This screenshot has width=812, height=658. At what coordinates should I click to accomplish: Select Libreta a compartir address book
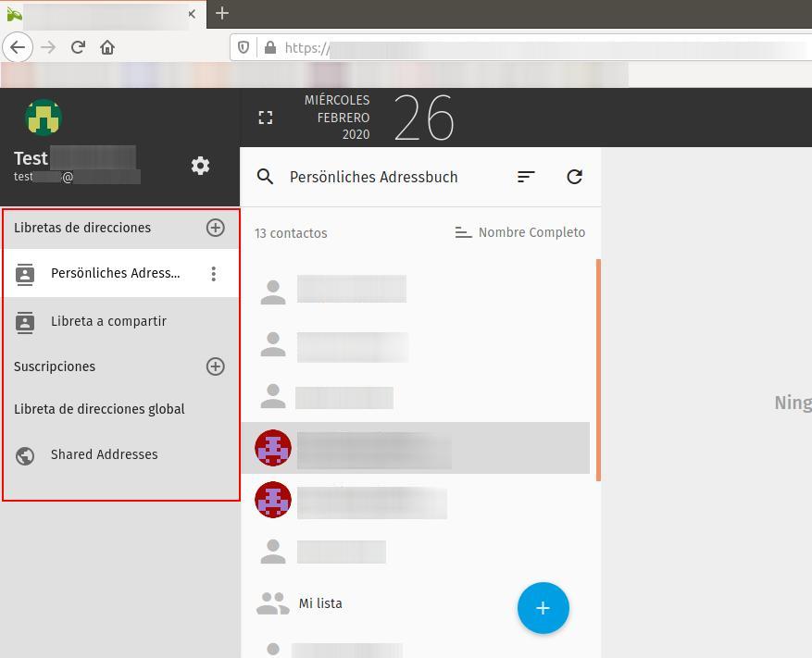(108, 321)
